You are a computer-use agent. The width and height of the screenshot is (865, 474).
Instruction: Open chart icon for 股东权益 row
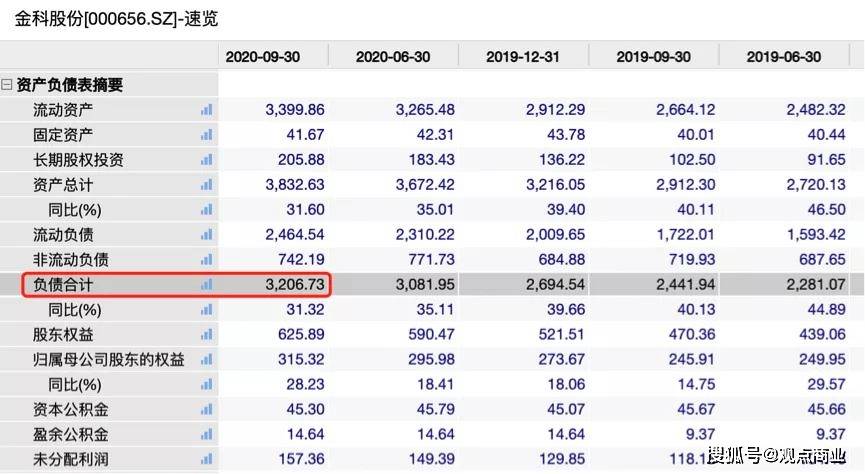click(x=206, y=334)
